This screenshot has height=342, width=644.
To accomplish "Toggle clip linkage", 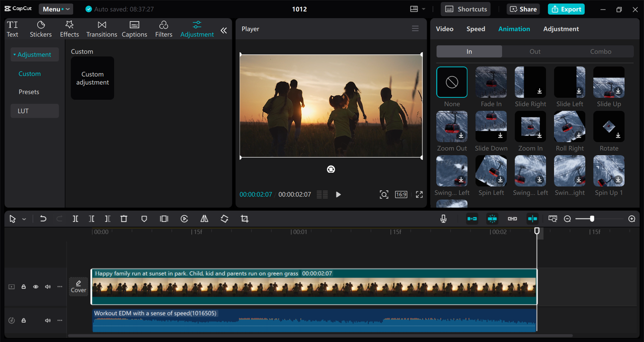I will point(512,219).
